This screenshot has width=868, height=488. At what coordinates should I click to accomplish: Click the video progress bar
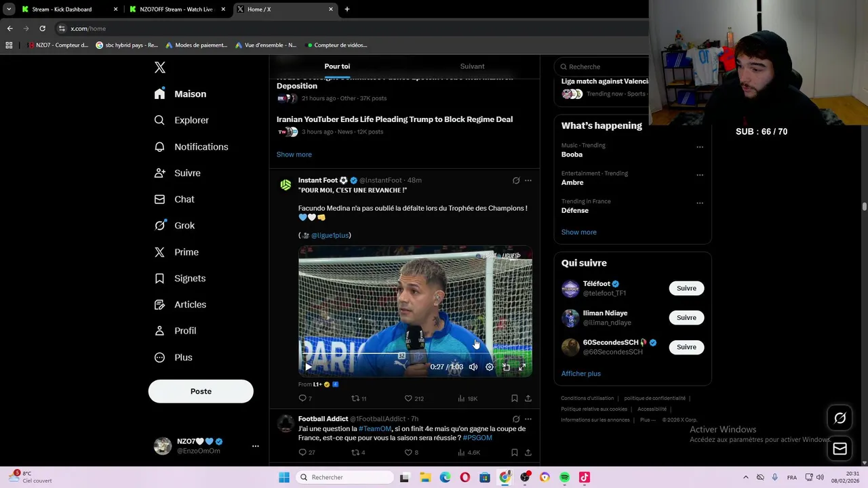pos(415,354)
